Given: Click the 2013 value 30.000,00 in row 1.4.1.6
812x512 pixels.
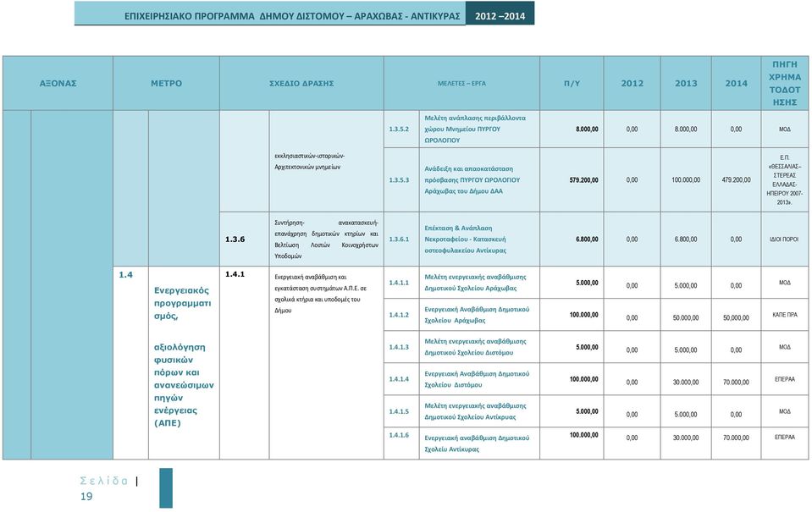Looking at the screenshot, I should click(x=686, y=438).
